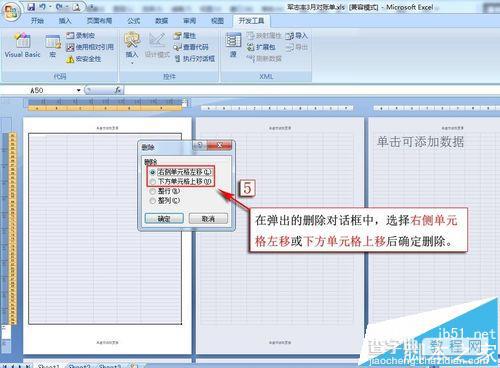Redo the last undone action
500x368 pixels.
[x=59, y=7]
